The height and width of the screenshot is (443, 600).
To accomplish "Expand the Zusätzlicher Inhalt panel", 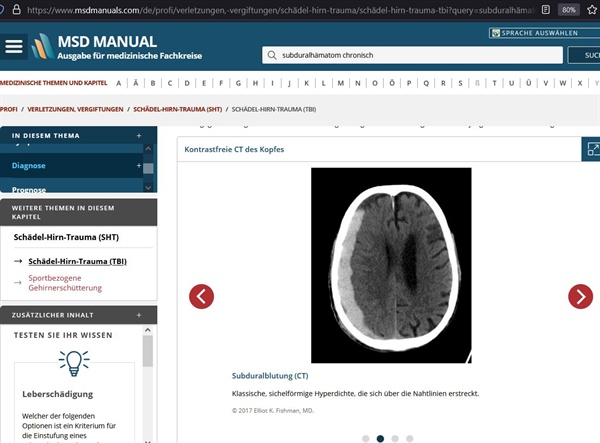I will tap(139, 315).
